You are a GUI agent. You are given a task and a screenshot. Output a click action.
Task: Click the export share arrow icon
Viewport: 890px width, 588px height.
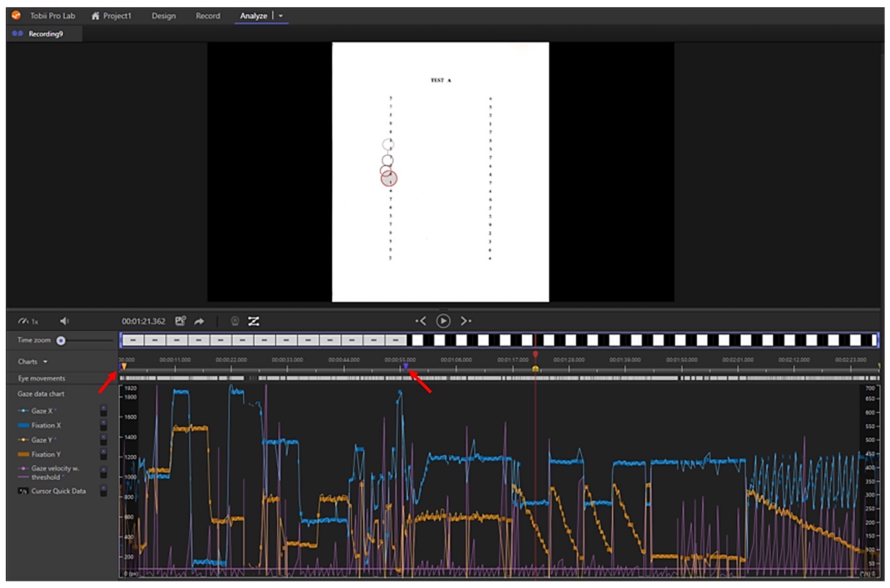[199, 321]
